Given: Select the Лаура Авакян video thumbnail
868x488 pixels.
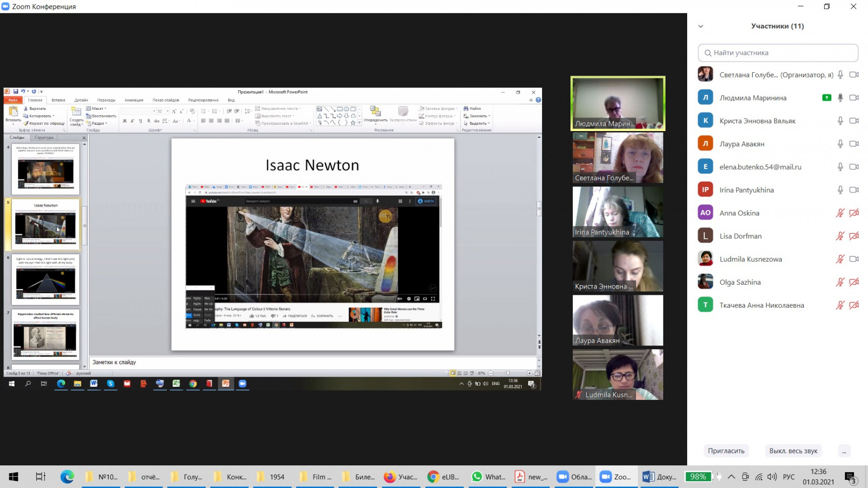Looking at the screenshot, I should pyautogui.click(x=618, y=320).
